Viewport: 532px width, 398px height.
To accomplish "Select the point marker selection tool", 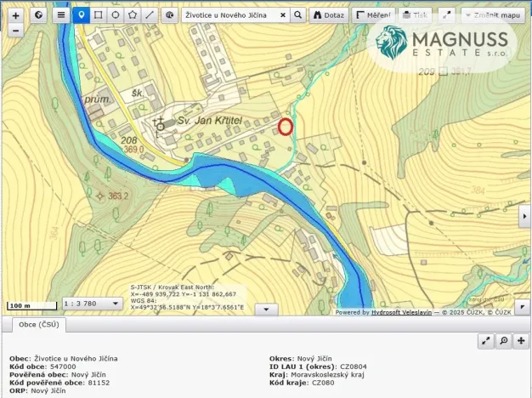I will [82, 15].
